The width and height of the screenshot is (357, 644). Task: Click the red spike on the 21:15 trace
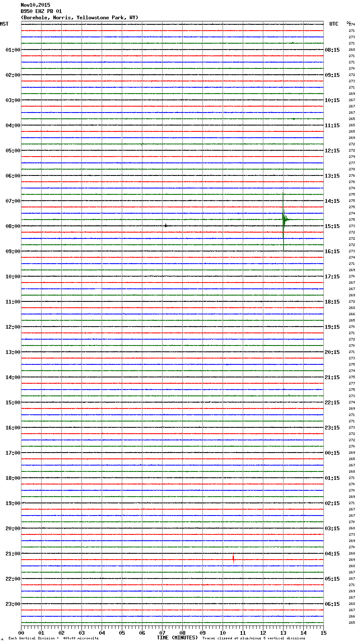tap(234, 559)
